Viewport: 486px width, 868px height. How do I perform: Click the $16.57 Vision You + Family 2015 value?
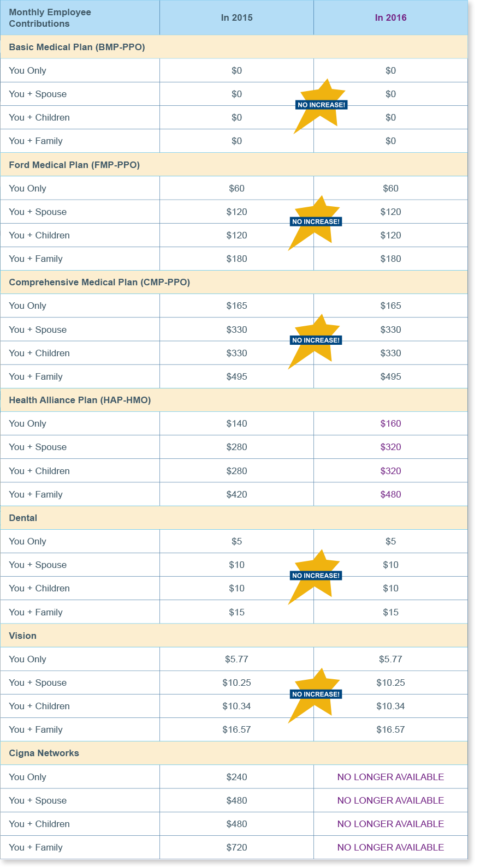pos(236,729)
